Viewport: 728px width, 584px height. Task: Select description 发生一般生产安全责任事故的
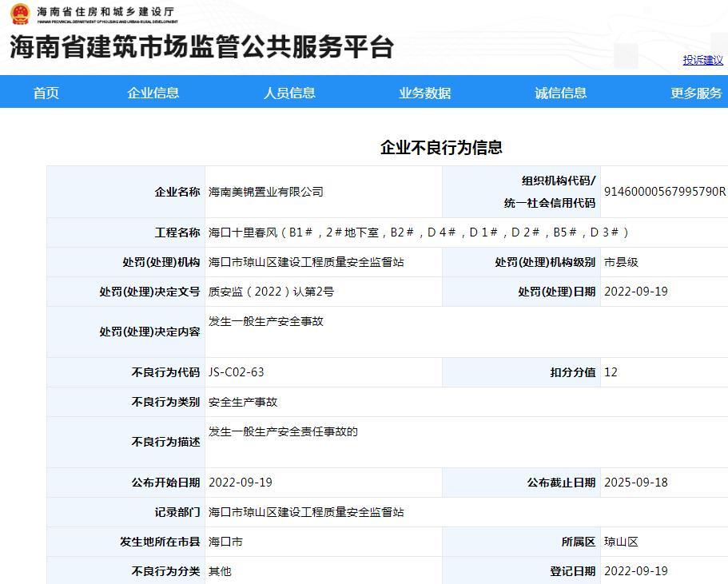[x=283, y=431]
